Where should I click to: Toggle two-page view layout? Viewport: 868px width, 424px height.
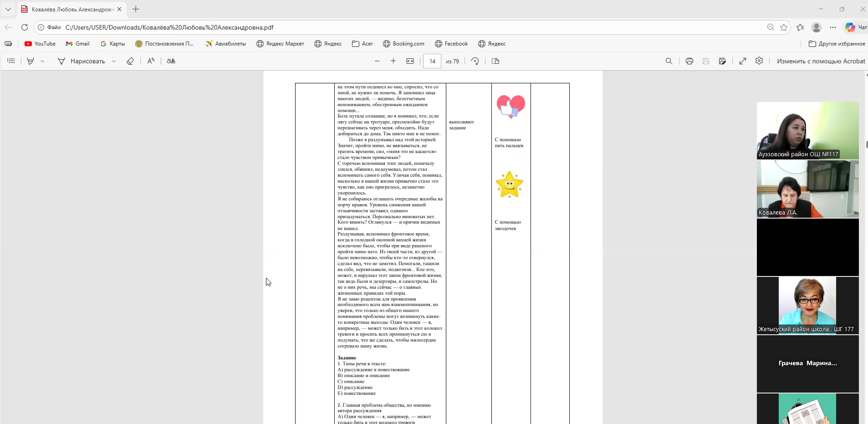[x=495, y=61]
